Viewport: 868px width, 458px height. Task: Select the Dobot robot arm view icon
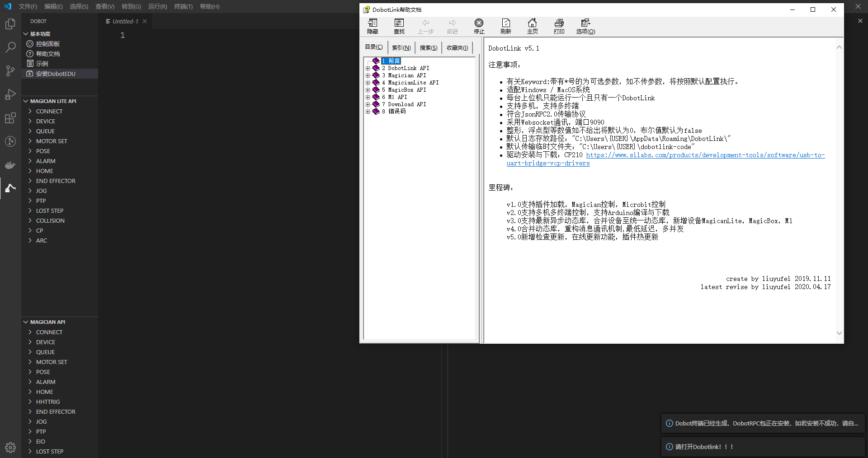[x=10, y=188]
